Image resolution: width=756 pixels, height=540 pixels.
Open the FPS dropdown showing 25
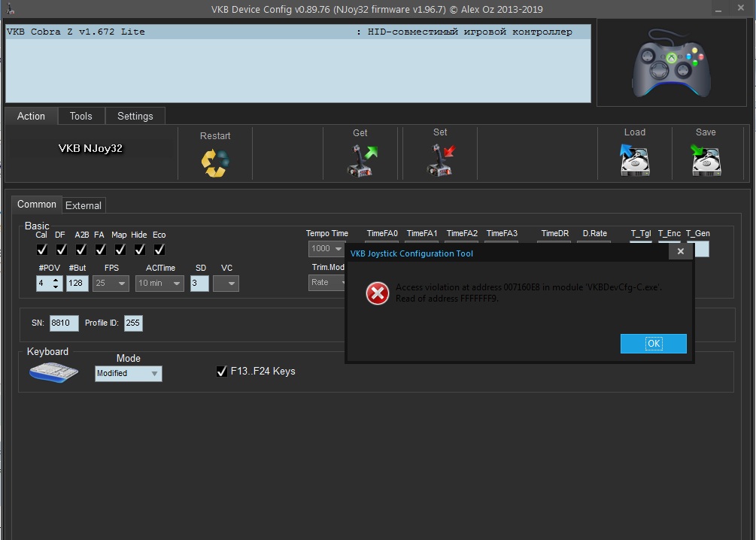111,284
